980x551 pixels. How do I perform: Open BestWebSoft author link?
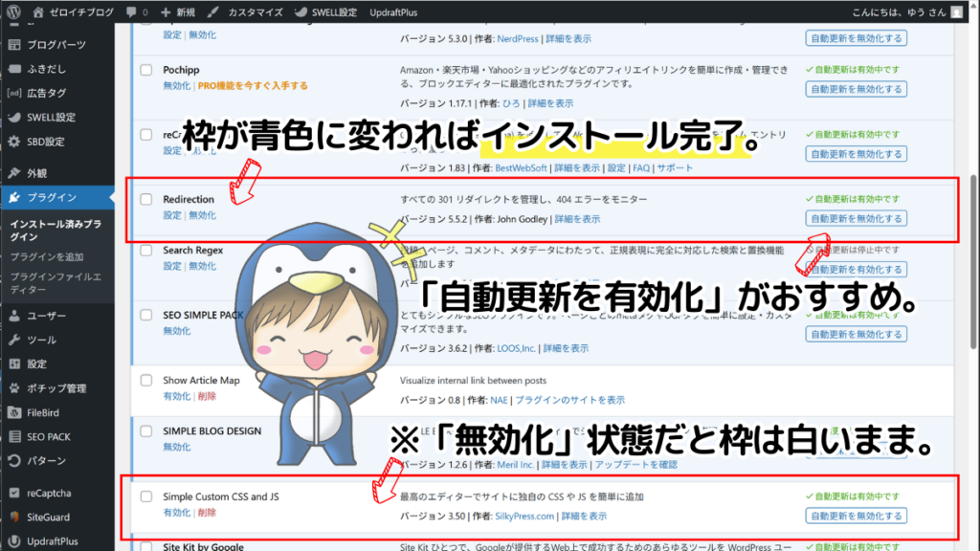521,168
